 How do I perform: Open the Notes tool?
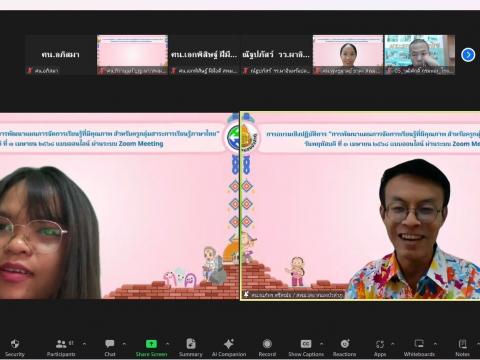tap(462, 348)
